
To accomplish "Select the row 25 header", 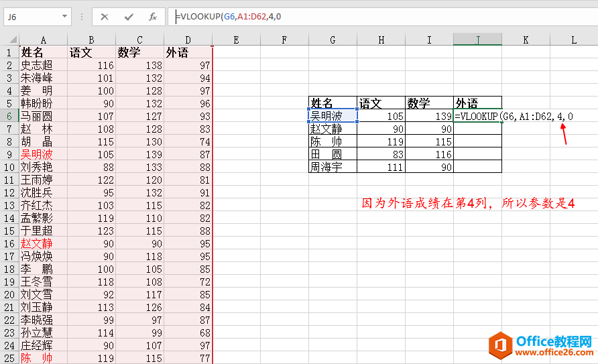I will 9,358.
